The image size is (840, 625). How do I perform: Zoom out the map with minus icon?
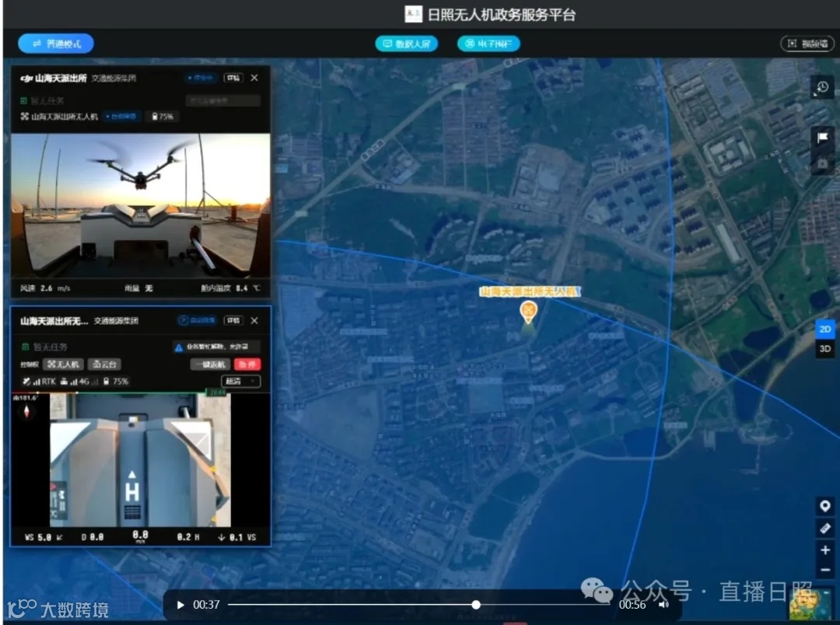pos(825,570)
